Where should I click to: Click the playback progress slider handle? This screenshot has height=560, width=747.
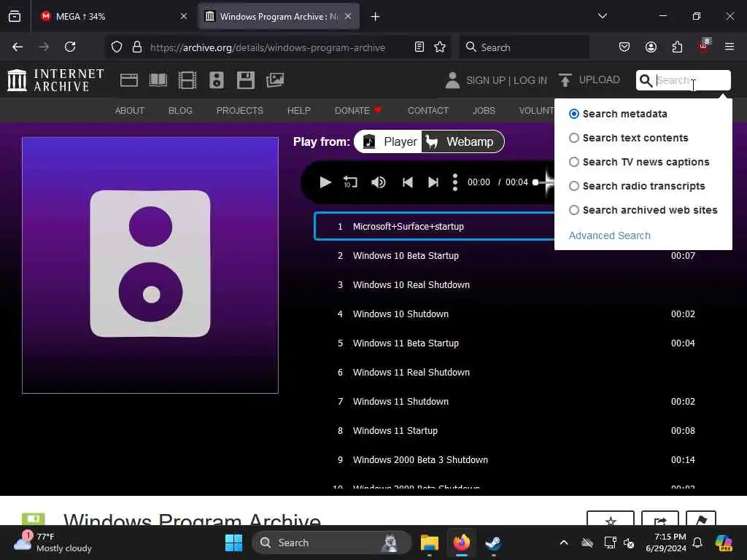tap(535, 182)
